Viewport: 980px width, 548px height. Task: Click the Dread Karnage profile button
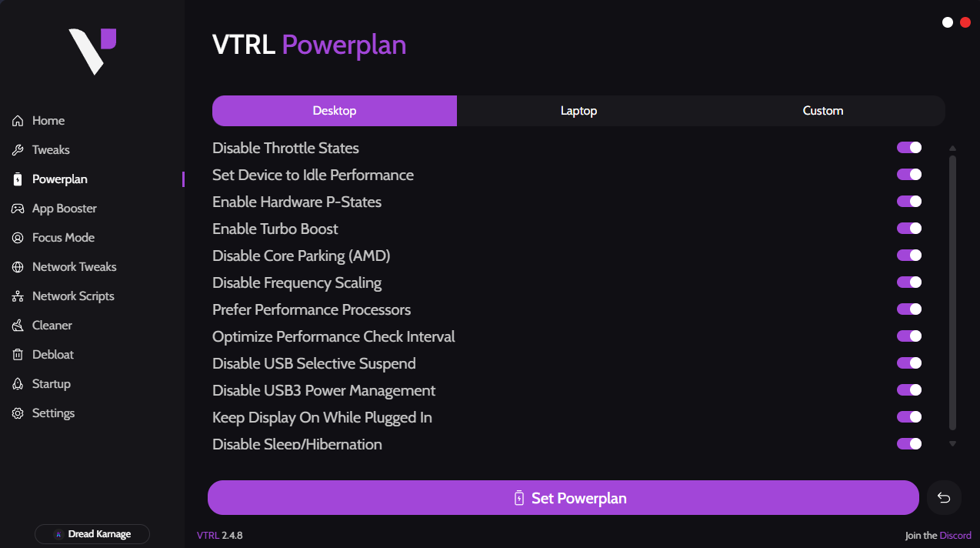[x=92, y=534]
